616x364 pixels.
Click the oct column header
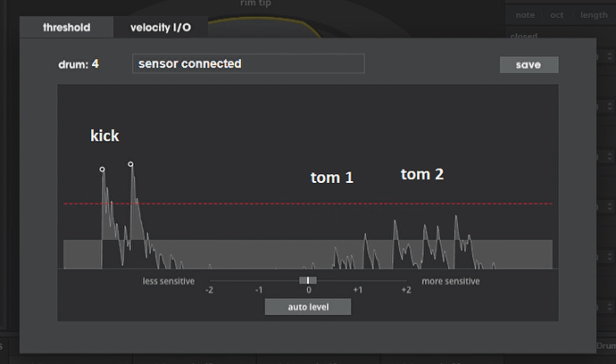[557, 15]
